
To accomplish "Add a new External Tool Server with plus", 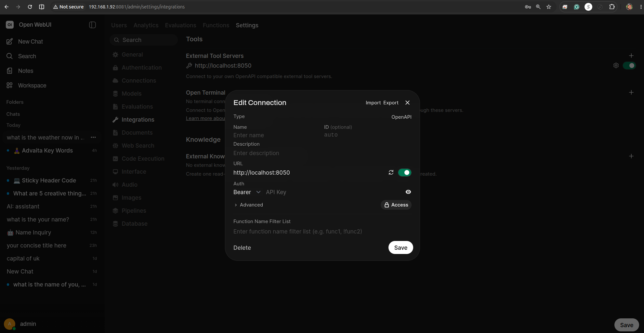I will click(x=631, y=56).
